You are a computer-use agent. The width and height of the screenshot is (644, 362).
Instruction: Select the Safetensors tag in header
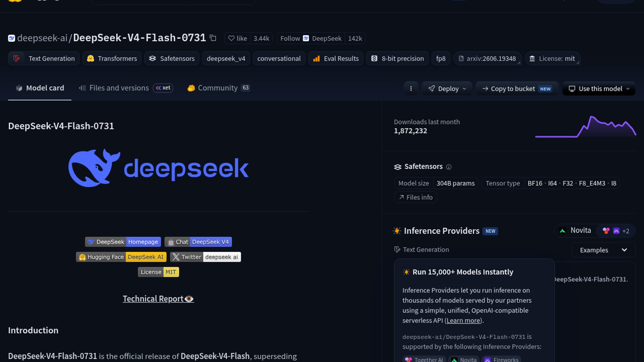[172, 58]
